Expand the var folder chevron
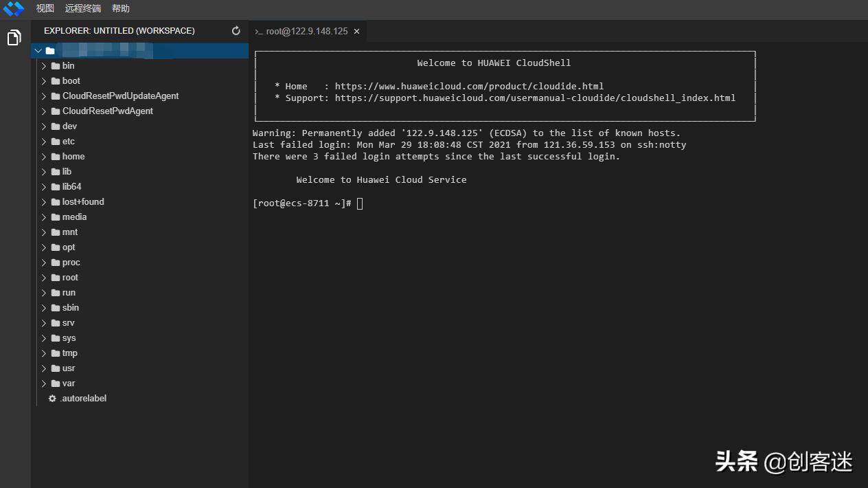This screenshot has width=868, height=488. click(x=44, y=384)
